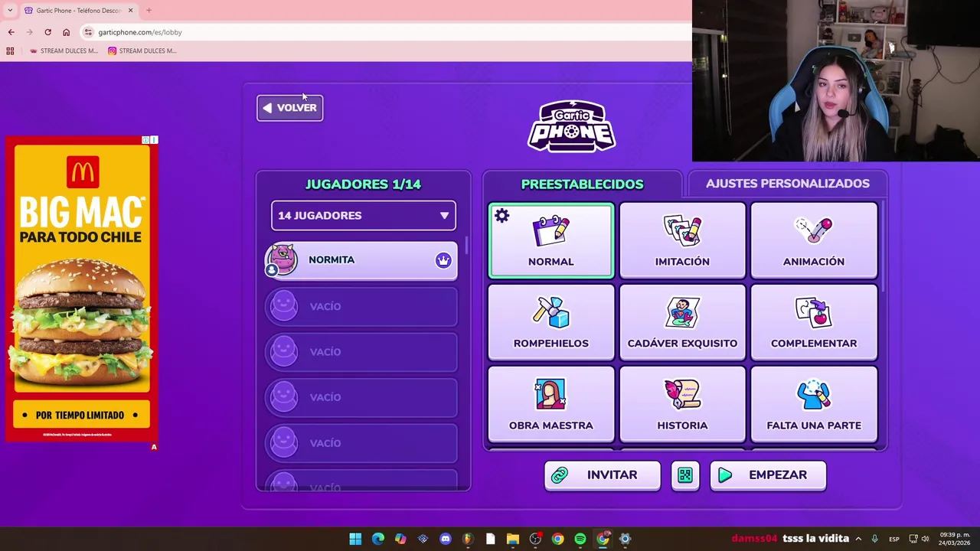Choose the Falta Una Parte mode
980x551 pixels.
(x=814, y=403)
